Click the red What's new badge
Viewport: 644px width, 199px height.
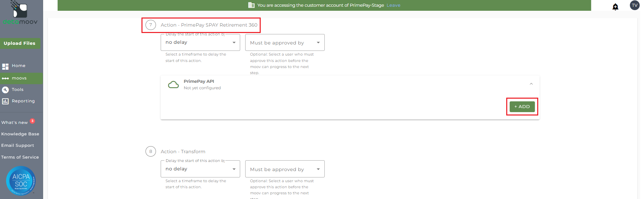click(32, 121)
